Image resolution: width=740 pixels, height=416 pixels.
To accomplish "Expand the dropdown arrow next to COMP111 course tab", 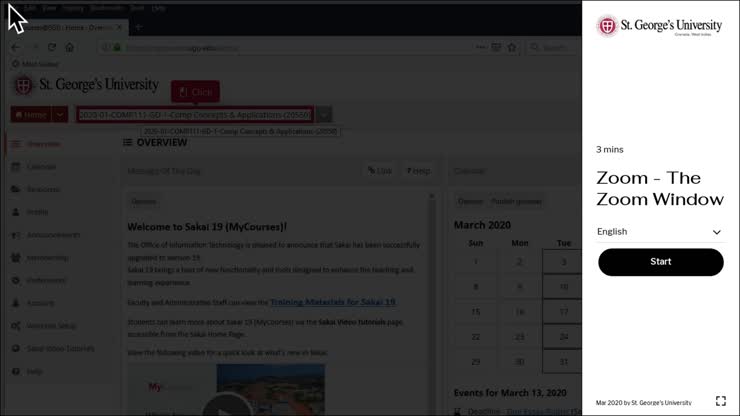I will click(x=324, y=115).
